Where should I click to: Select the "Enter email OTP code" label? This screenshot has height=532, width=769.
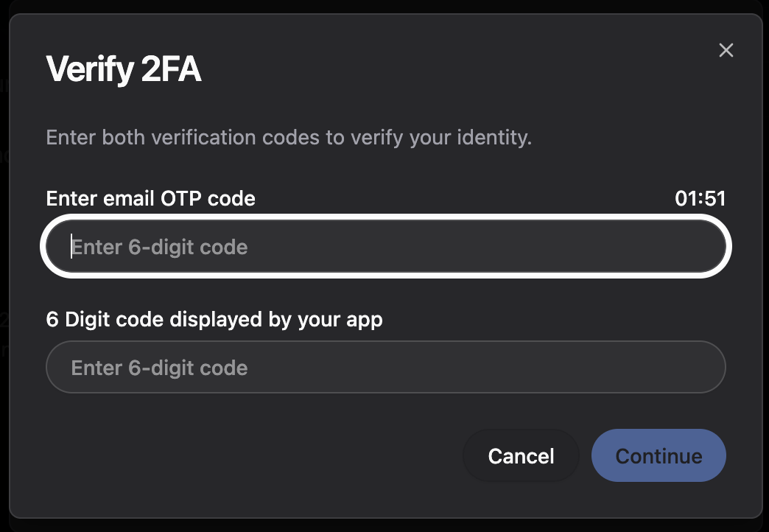[150, 198]
